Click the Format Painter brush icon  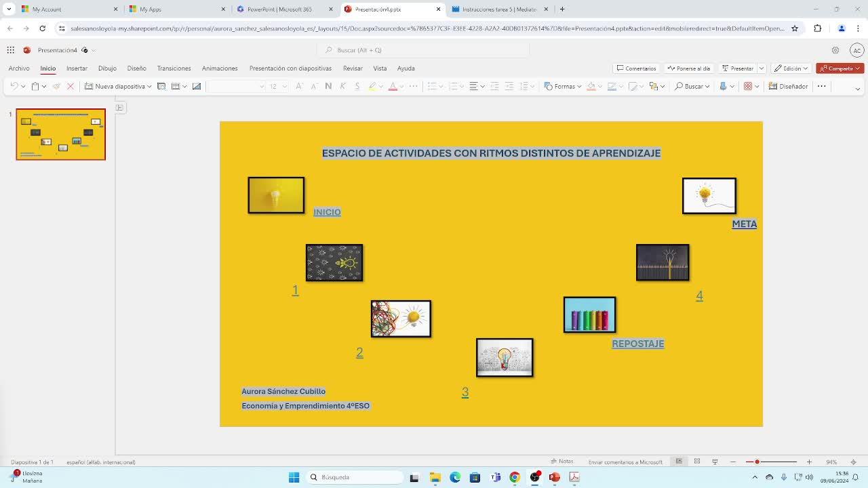tap(56, 86)
